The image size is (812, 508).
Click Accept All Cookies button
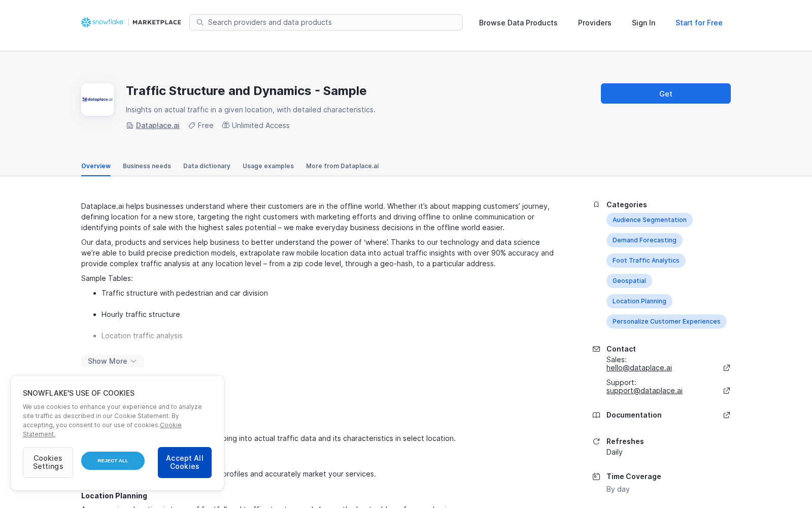tap(185, 462)
